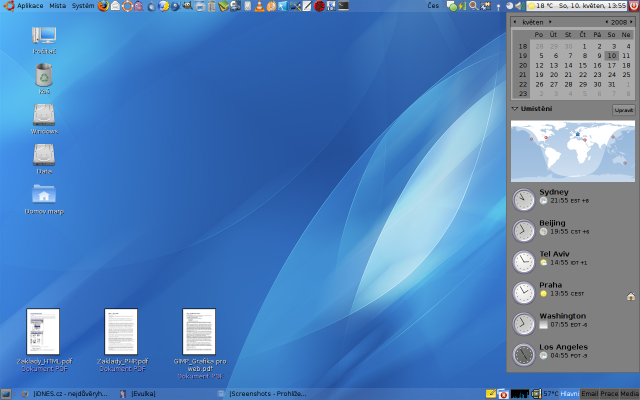The height and width of the screenshot is (400, 640).
Task: Switch to the Email workspace
Action: click(x=589, y=394)
